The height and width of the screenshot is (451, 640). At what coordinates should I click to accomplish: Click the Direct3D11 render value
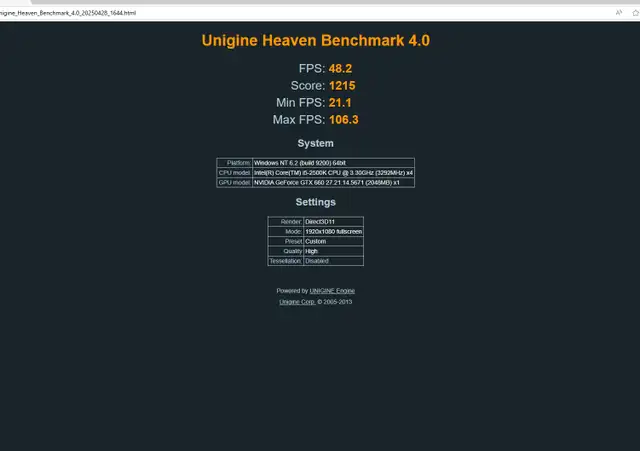point(333,222)
